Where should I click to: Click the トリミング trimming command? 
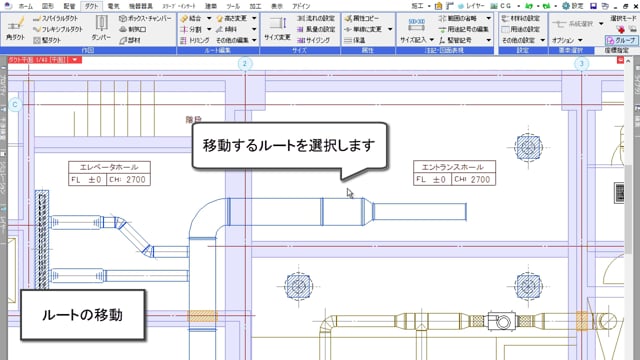point(195,40)
